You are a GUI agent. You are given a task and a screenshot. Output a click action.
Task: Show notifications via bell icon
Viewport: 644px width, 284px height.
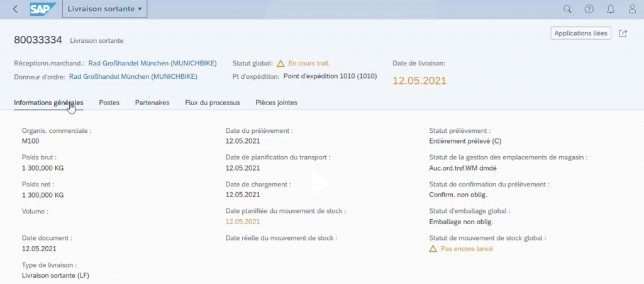point(611,9)
